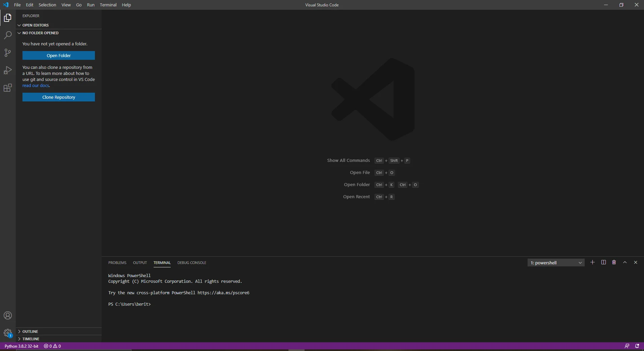Restore down the Visual Studio Code window
The width and height of the screenshot is (644, 351).
coord(621,5)
